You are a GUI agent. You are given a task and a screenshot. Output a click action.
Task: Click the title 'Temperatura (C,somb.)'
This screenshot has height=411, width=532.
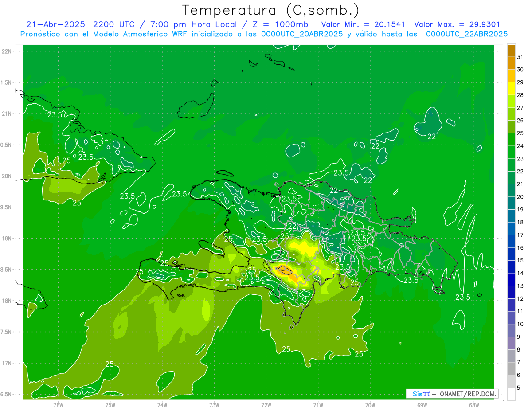pyautogui.click(x=271, y=10)
